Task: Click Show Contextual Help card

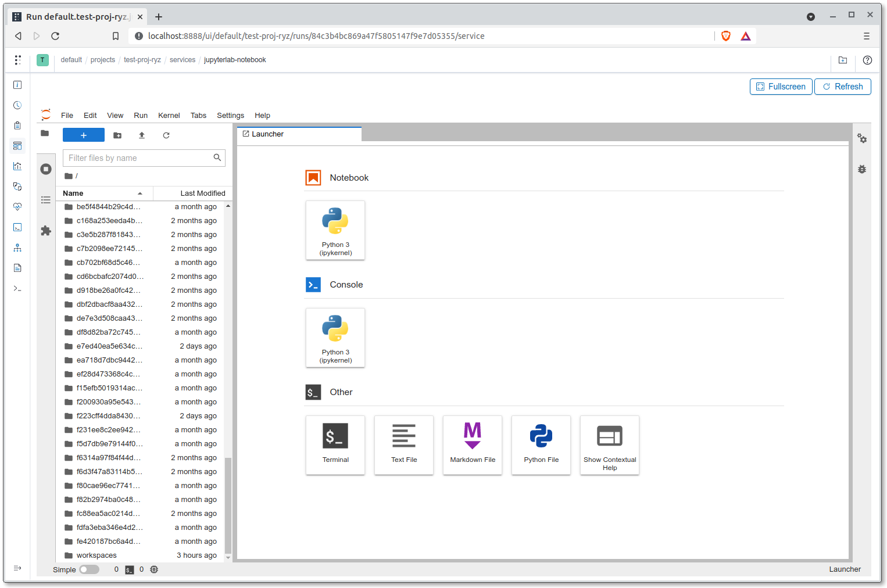Action: coord(610,445)
